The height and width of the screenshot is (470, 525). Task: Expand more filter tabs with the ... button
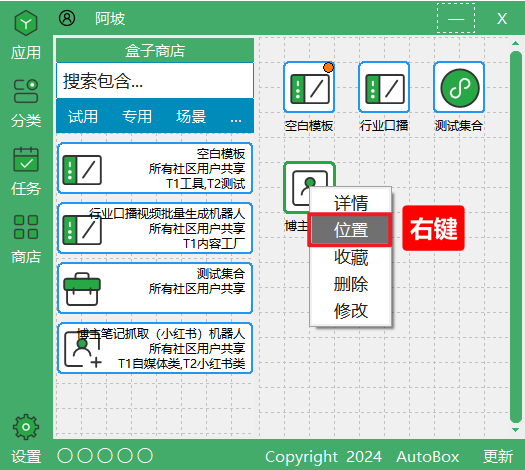click(x=236, y=119)
